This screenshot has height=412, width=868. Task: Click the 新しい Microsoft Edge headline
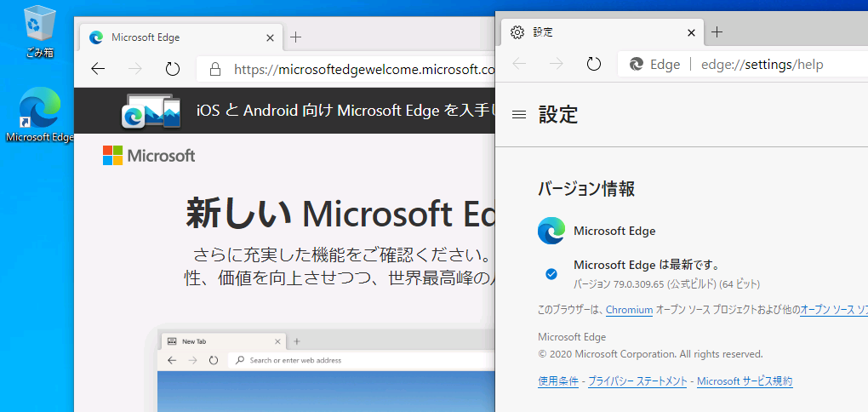pyautogui.click(x=340, y=214)
